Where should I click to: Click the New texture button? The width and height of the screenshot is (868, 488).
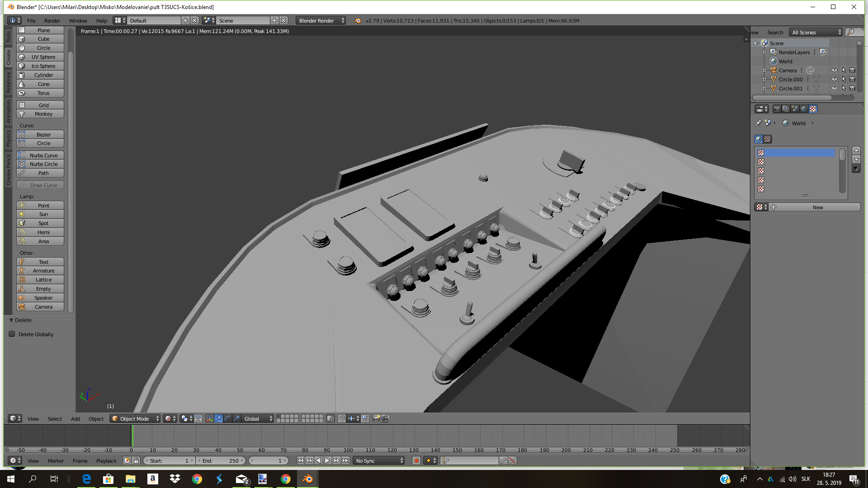[x=817, y=207]
